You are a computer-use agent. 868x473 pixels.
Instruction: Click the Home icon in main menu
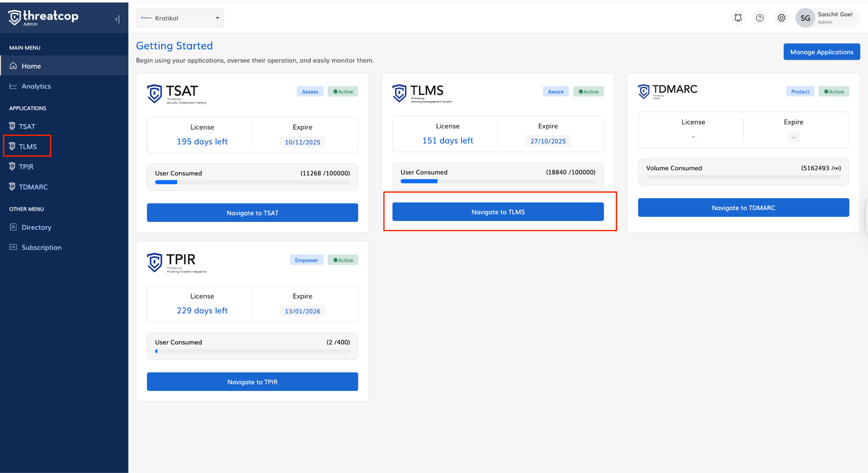(x=13, y=66)
